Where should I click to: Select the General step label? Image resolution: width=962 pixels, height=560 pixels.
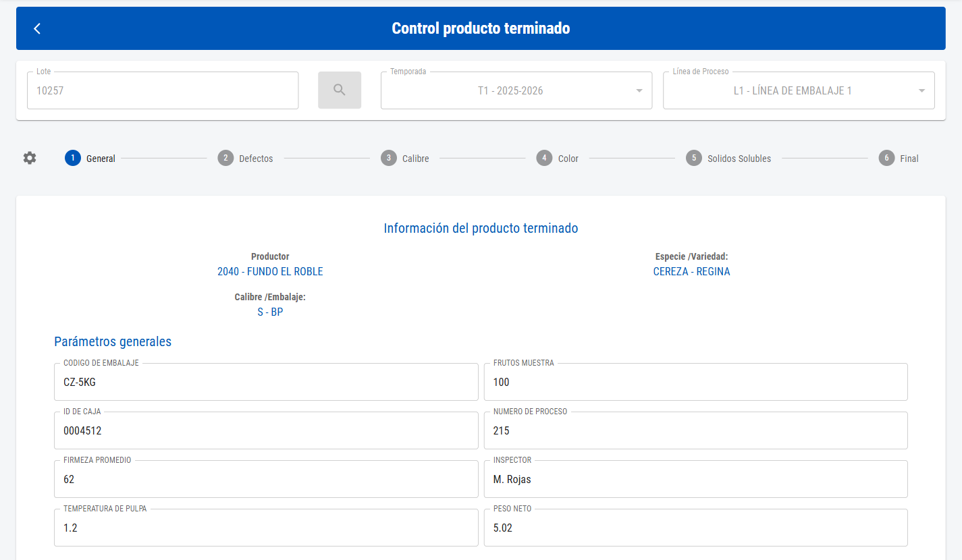point(101,159)
